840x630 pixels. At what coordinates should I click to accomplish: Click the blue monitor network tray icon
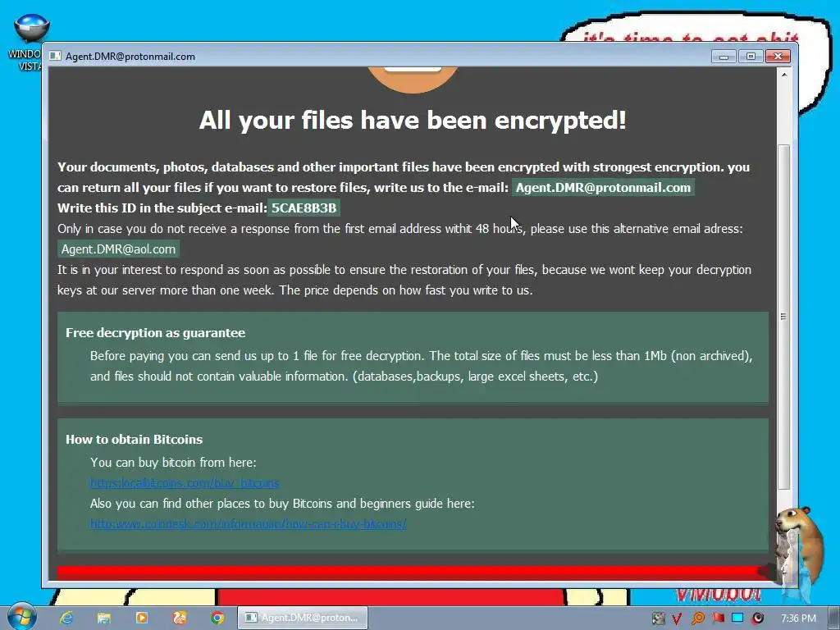[x=737, y=618]
